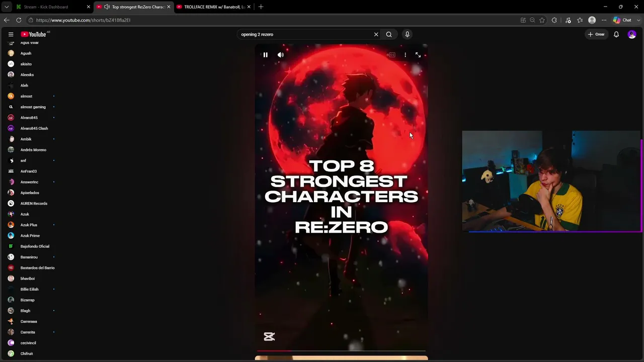Add this page to favorites with the star

pyautogui.click(x=542, y=20)
